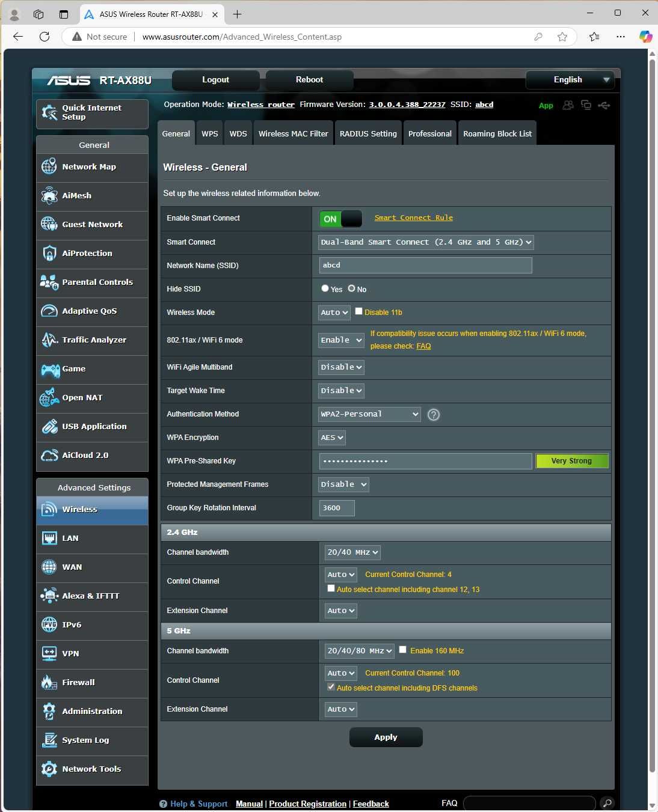Switch to RADIUS Setting tab
Viewport: 658px width, 812px height.
pos(368,133)
